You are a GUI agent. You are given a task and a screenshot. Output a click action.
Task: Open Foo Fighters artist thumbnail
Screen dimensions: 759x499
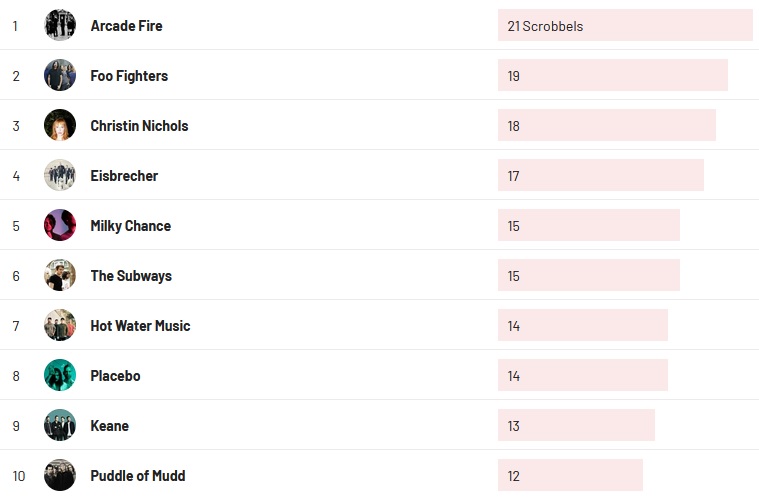coord(60,75)
